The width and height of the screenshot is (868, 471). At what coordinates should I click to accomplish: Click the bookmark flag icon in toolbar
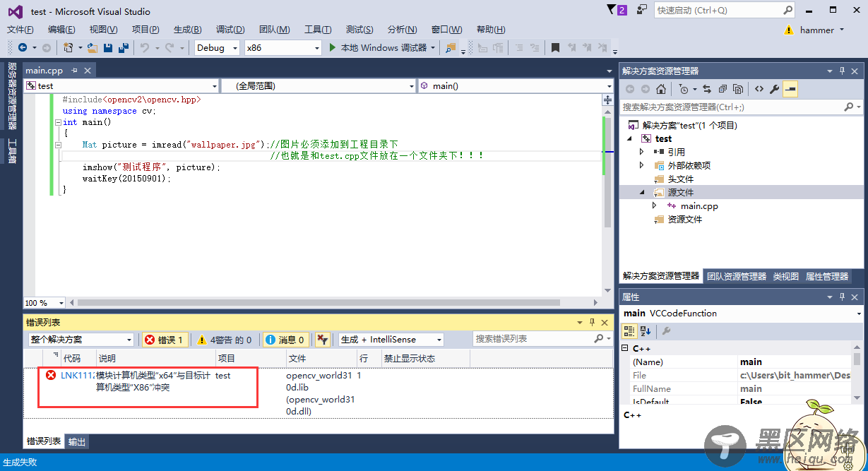click(556, 47)
